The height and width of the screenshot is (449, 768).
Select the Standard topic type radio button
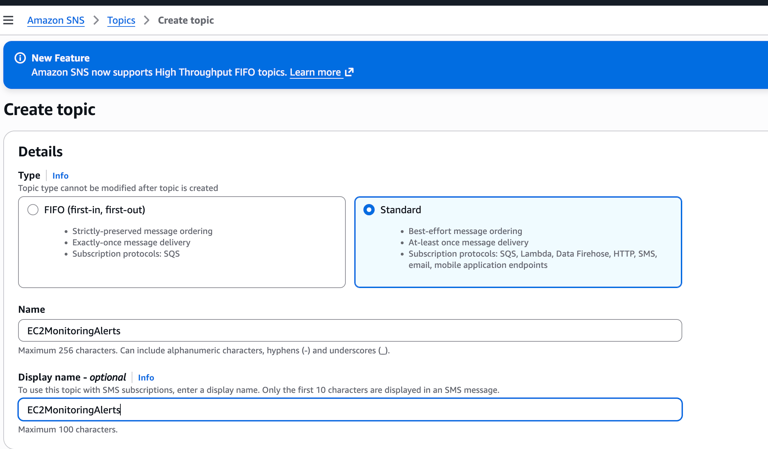pos(369,210)
